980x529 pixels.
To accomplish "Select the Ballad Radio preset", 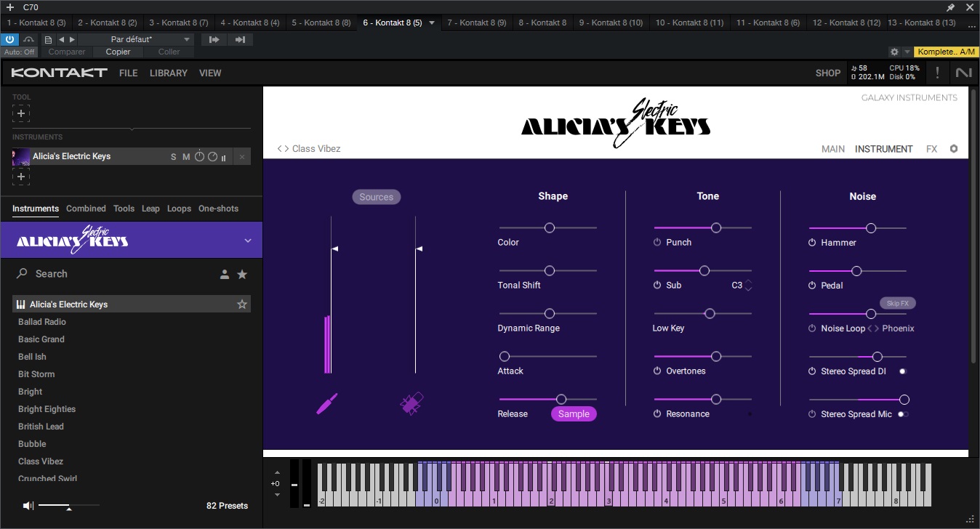I will 42,322.
